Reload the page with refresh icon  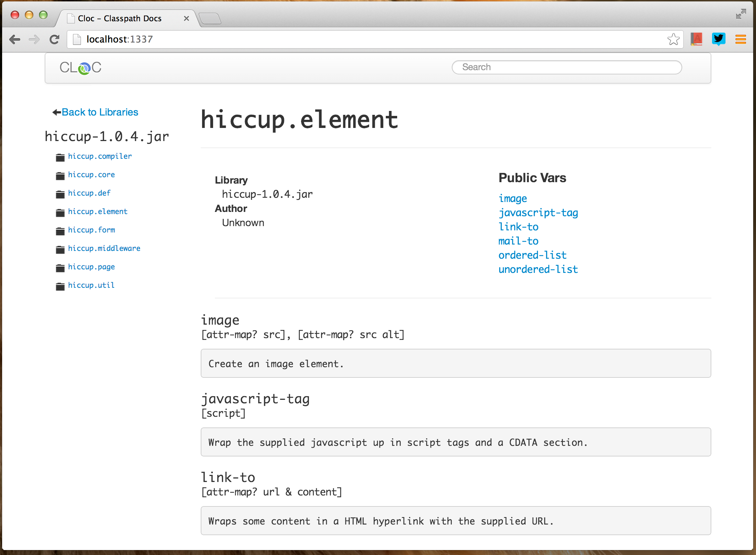pyautogui.click(x=54, y=39)
